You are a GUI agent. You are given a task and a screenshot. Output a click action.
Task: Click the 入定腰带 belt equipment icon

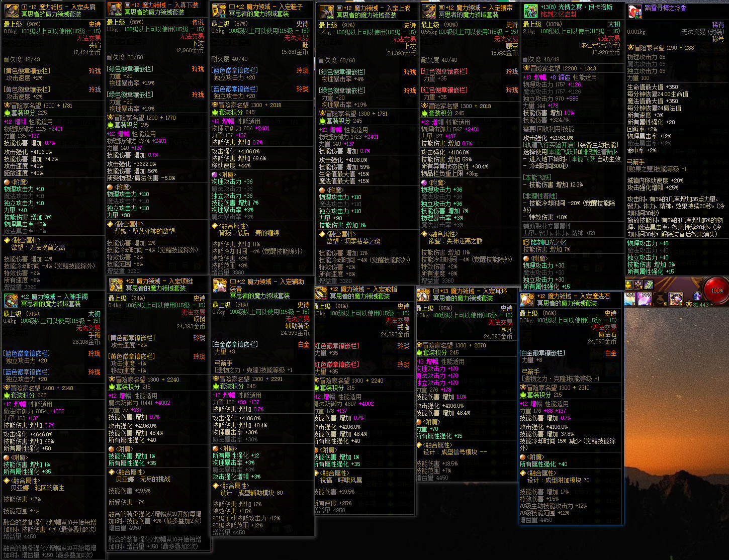428,11
